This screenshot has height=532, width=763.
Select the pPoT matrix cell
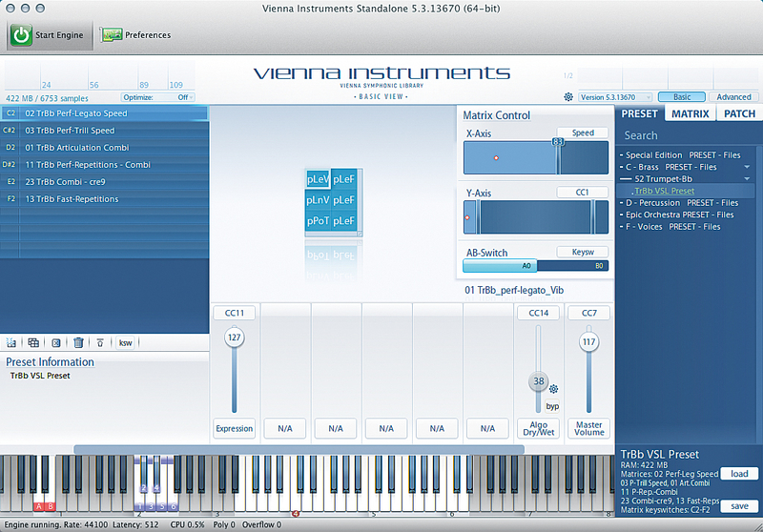tap(319, 221)
